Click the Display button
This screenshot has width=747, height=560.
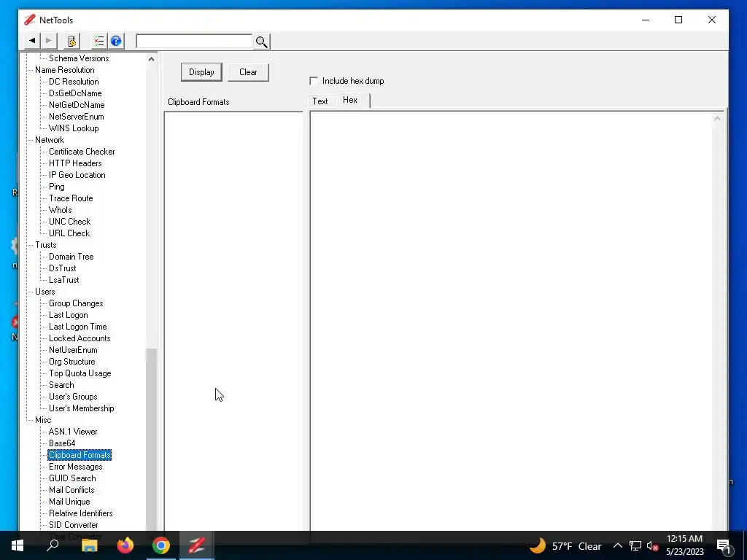pos(201,72)
